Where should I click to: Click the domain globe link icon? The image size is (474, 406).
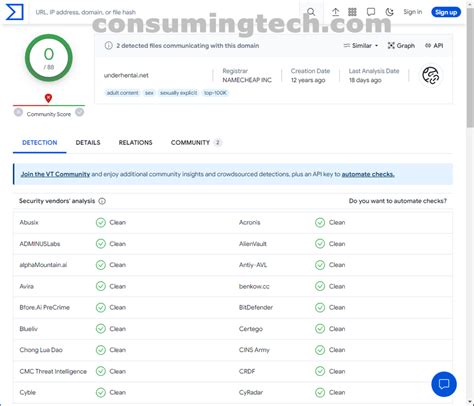tap(431, 75)
